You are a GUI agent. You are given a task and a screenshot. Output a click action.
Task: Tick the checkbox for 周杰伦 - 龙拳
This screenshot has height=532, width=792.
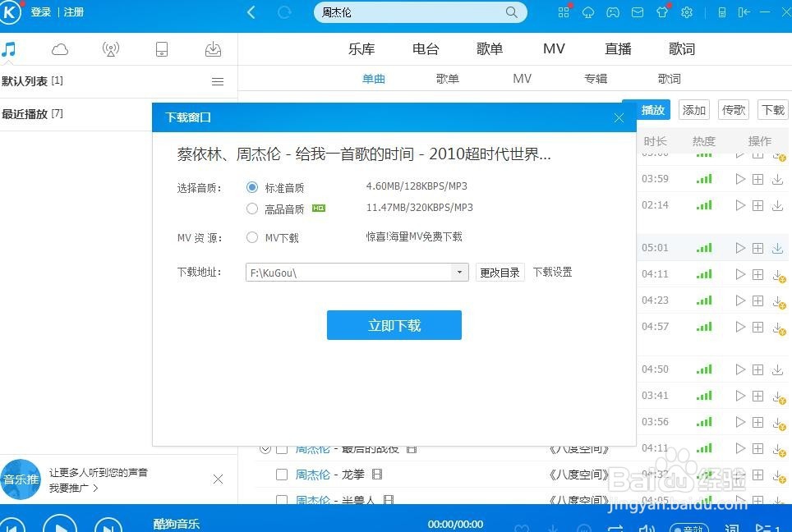pos(282,475)
